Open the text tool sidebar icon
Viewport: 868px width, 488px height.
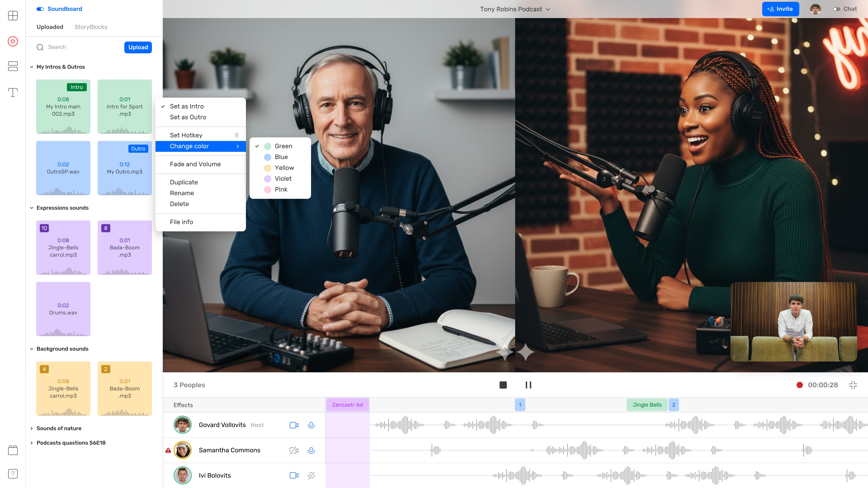pos(13,92)
